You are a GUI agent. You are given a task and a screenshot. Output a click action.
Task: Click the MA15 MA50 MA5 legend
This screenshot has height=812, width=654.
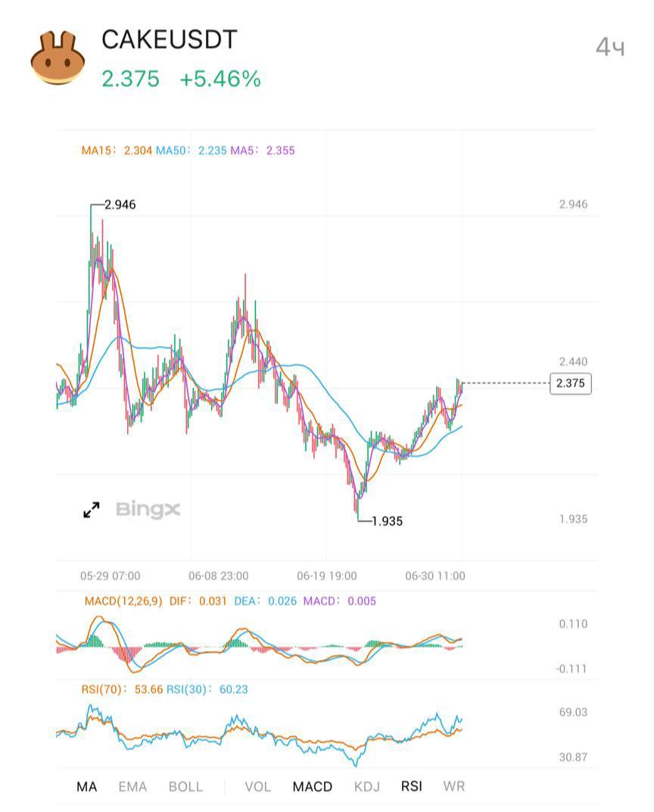click(x=188, y=151)
